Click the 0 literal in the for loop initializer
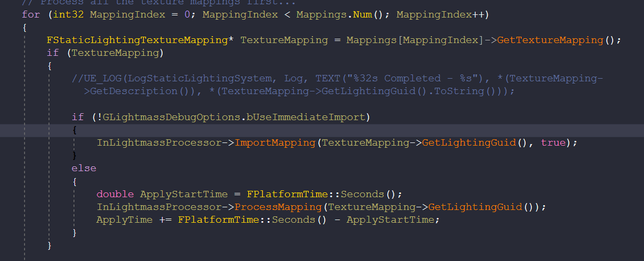 point(187,14)
